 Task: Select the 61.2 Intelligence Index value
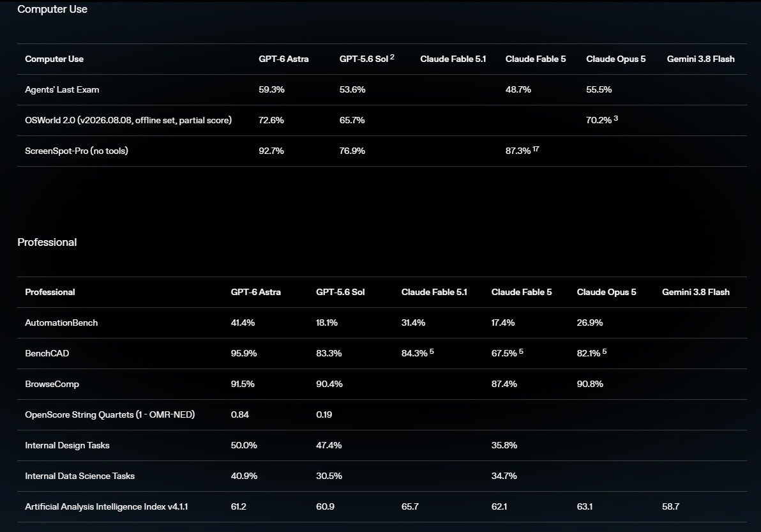point(239,506)
